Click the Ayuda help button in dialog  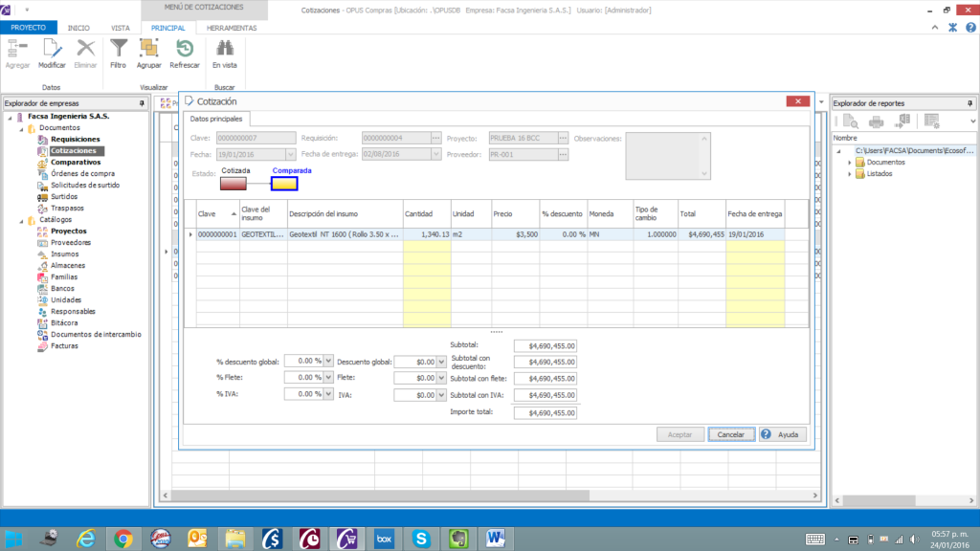pyautogui.click(x=783, y=434)
